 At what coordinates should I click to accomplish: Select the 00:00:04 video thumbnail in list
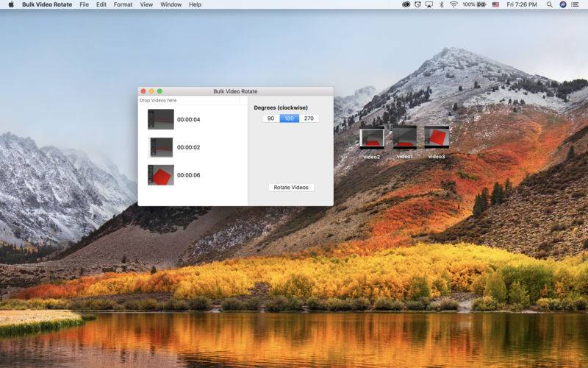click(160, 119)
